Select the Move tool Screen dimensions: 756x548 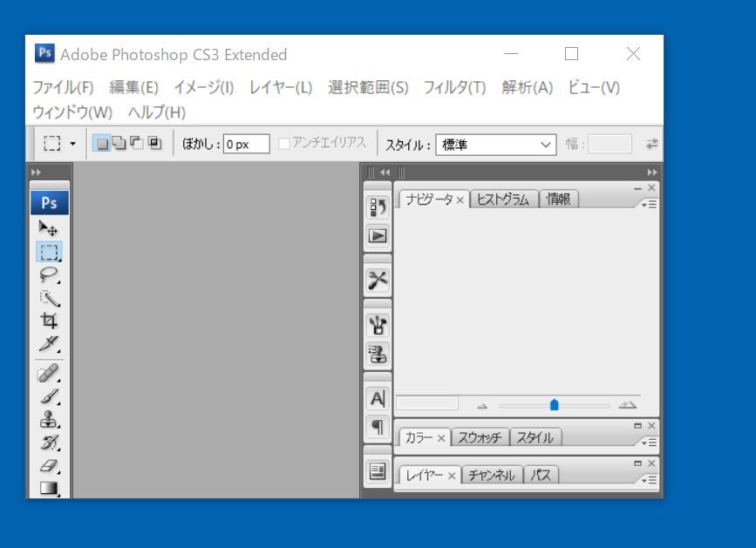[x=50, y=229]
